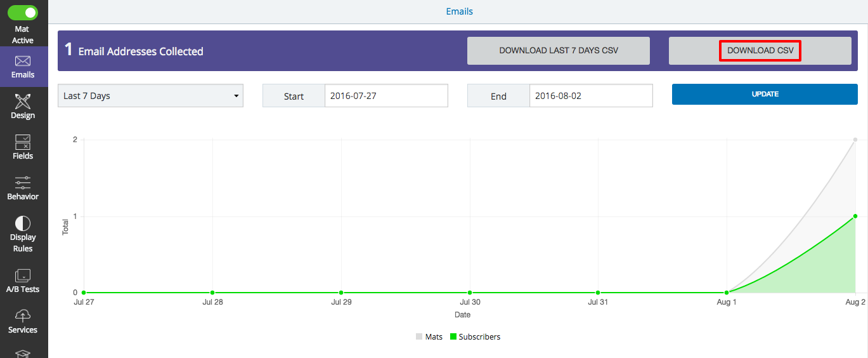Toggle the Mats series in chart legend

point(429,337)
